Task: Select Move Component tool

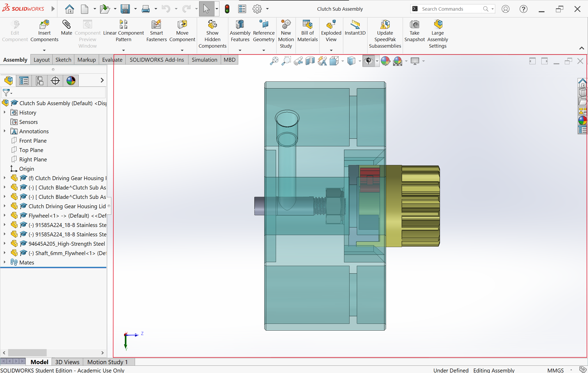Action: point(182,31)
